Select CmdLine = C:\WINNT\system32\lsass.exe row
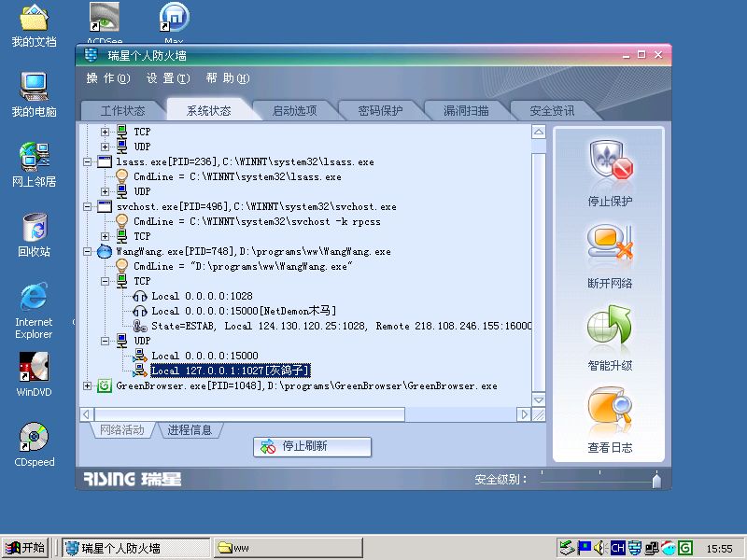Image resolution: width=747 pixels, height=560 pixels. tap(237, 176)
